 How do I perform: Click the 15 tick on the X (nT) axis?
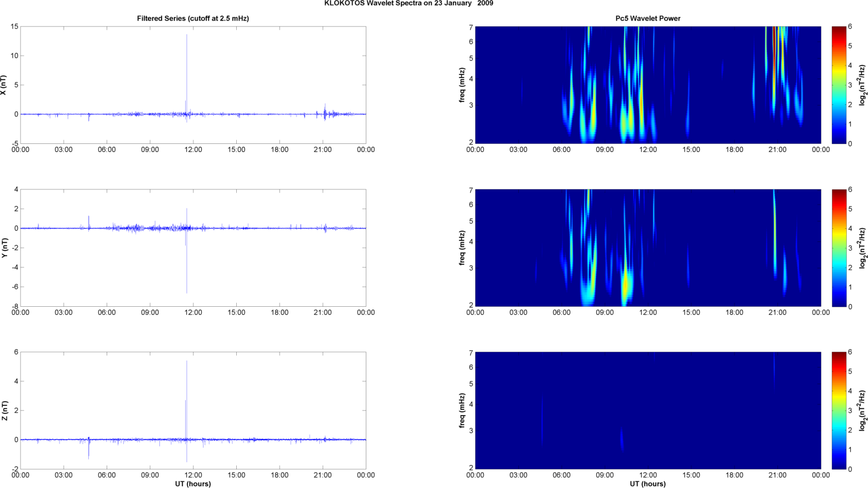[15, 26]
